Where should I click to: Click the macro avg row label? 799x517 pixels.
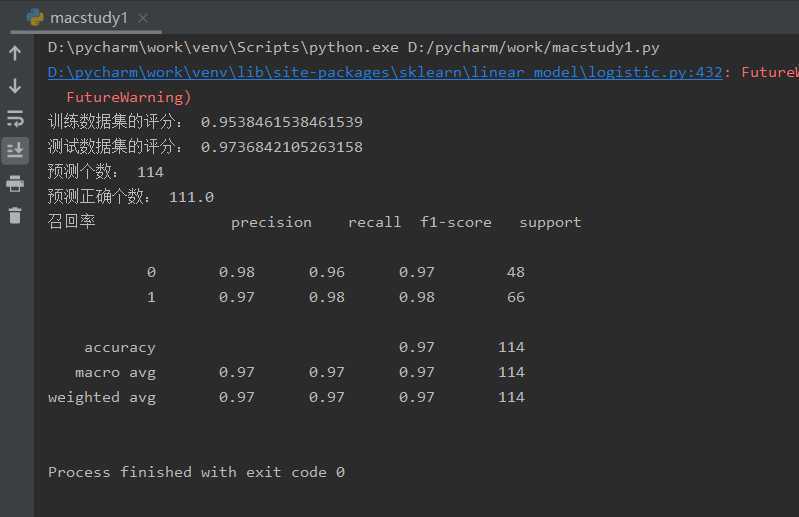[x=115, y=372]
